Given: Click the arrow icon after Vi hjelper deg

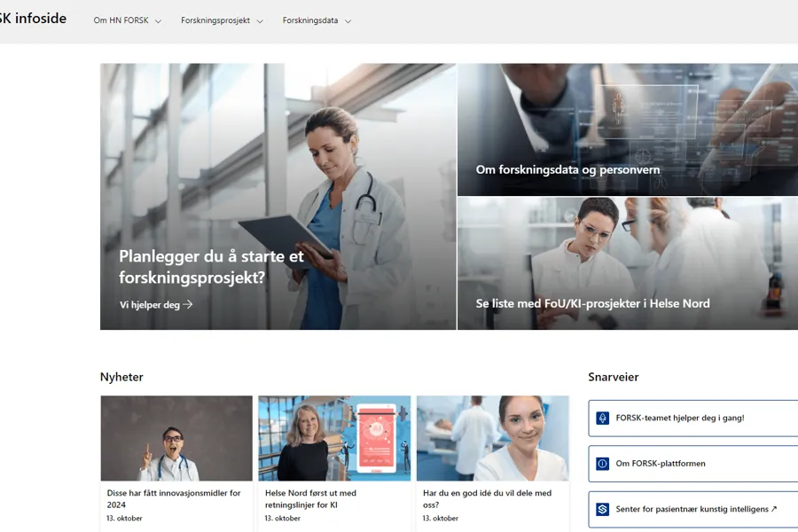Looking at the screenshot, I should pyautogui.click(x=188, y=305).
